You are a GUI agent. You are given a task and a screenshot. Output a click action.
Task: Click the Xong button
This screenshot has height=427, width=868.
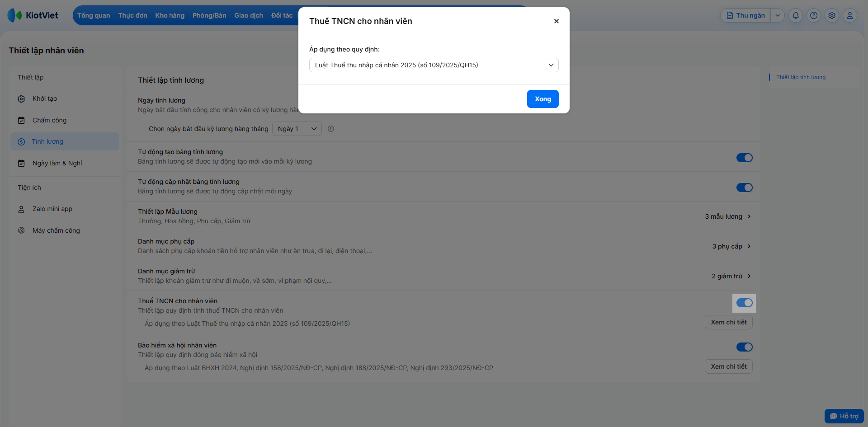(x=543, y=99)
